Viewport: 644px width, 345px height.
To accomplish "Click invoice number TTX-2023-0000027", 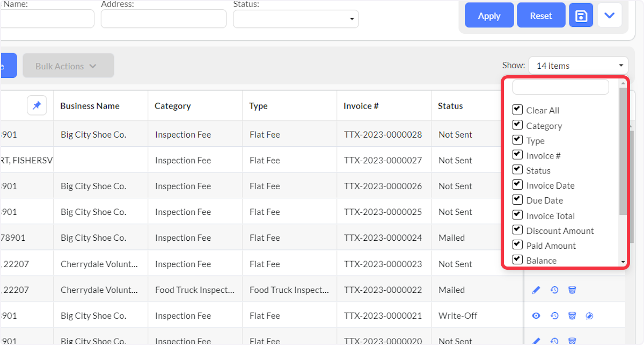I will (x=383, y=160).
